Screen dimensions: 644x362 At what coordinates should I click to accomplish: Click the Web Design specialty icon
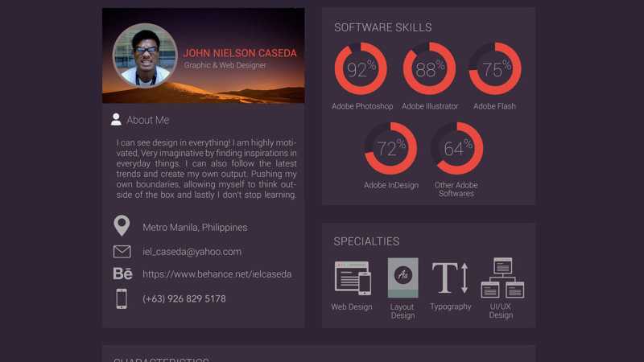point(353,278)
